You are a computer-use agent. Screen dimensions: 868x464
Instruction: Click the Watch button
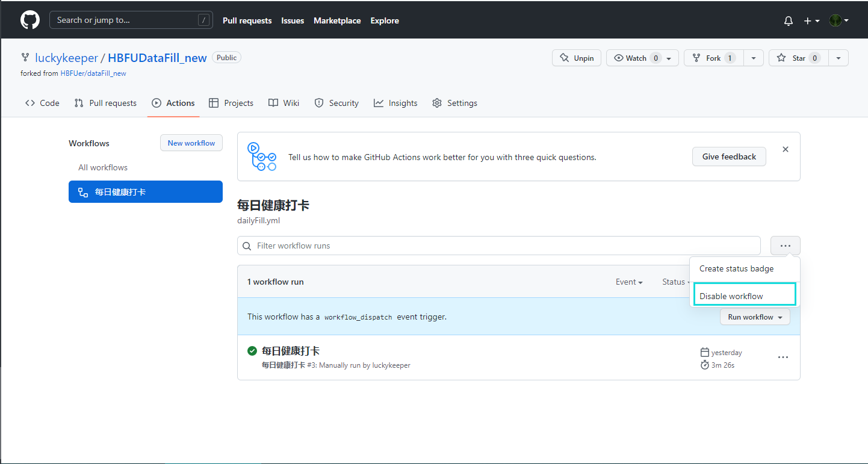[642, 58]
